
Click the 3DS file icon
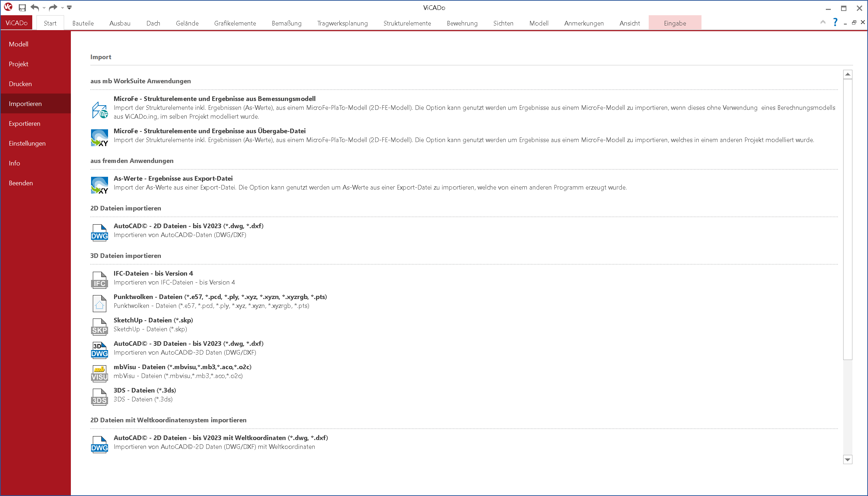[100, 397]
